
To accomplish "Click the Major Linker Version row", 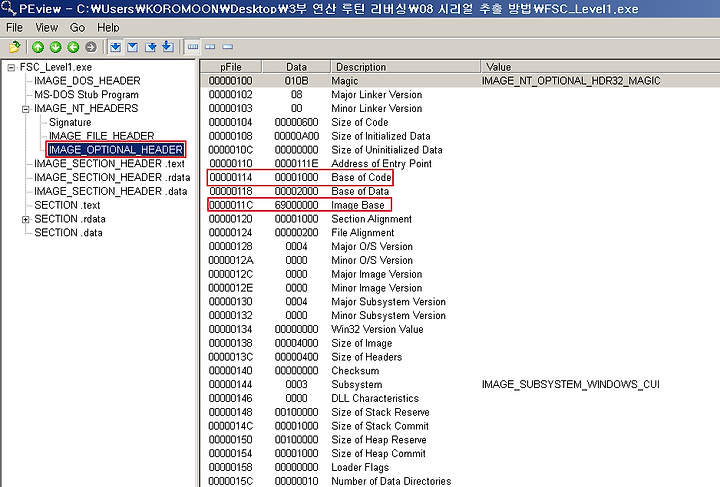I will click(x=461, y=95).
